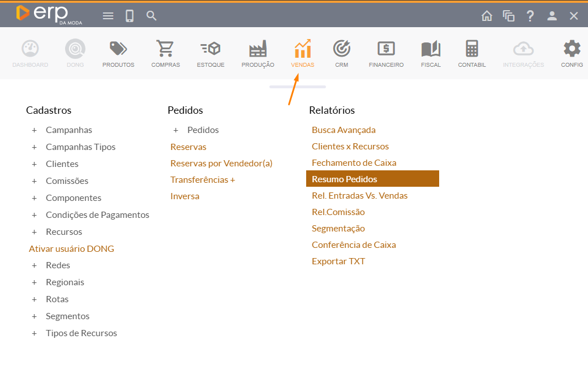Open the Config settings menu
Viewport: 588px width, 382px height.
pos(572,49)
